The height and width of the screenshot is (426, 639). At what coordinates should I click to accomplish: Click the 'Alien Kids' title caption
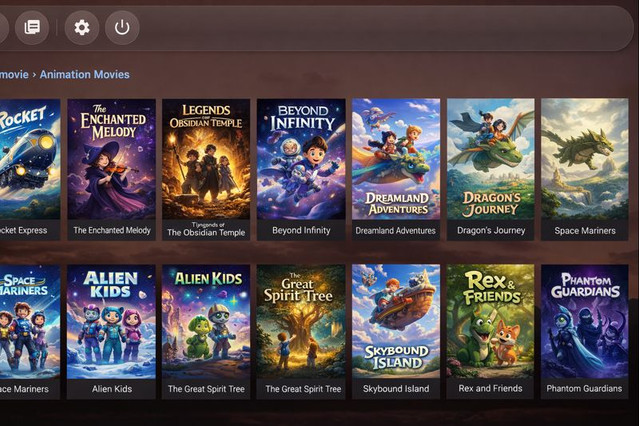tap(112, 389)
